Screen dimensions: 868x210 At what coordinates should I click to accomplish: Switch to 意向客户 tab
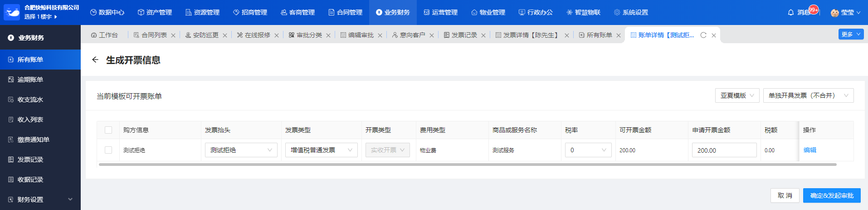point(409,35)
